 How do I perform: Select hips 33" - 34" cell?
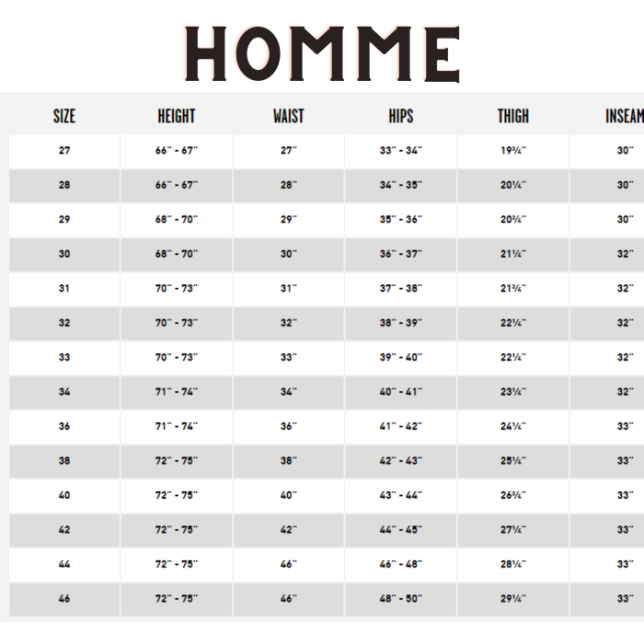tap(401, 152)
